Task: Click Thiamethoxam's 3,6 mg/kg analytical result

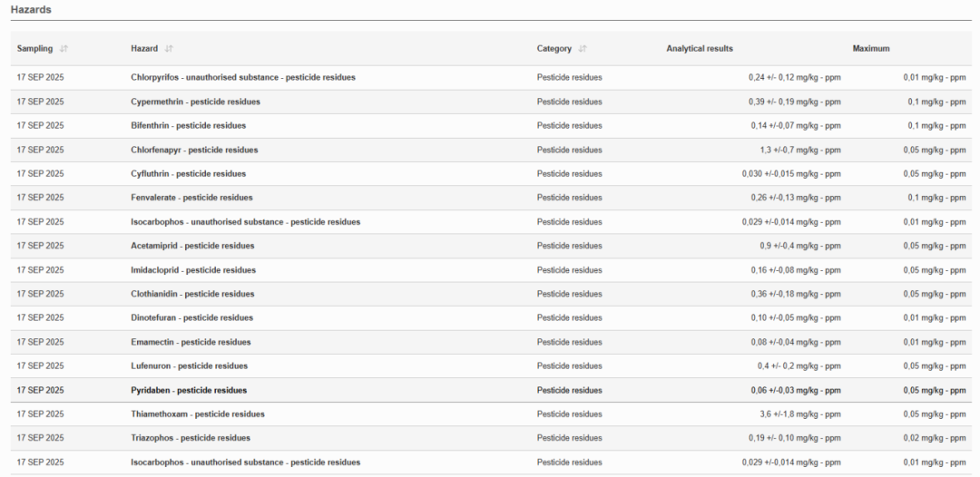Action: (790, 414)
